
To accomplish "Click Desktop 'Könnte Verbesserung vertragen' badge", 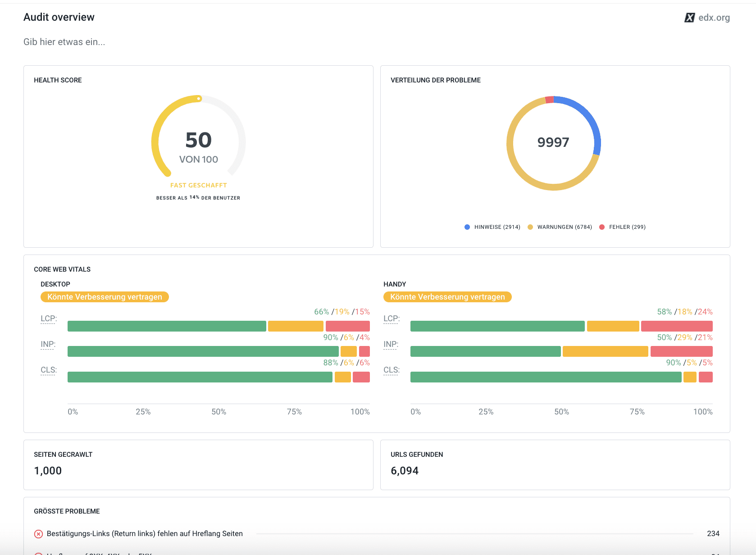I will point(105,297).
